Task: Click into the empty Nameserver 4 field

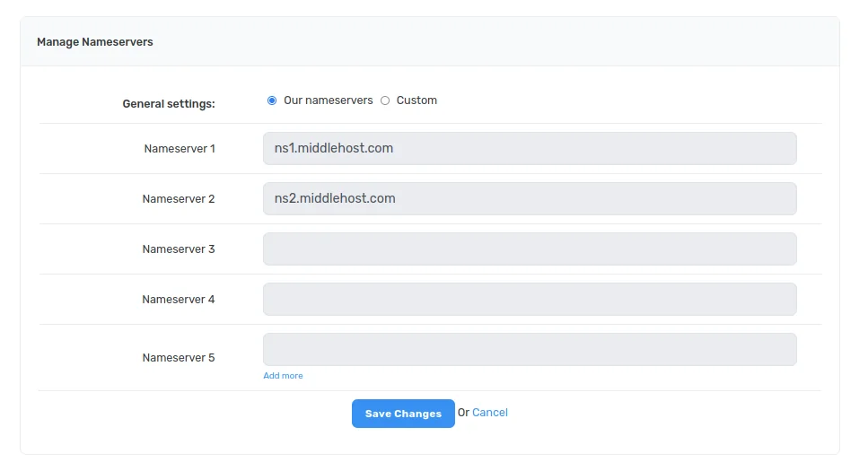Action: (x=529, y=300)
